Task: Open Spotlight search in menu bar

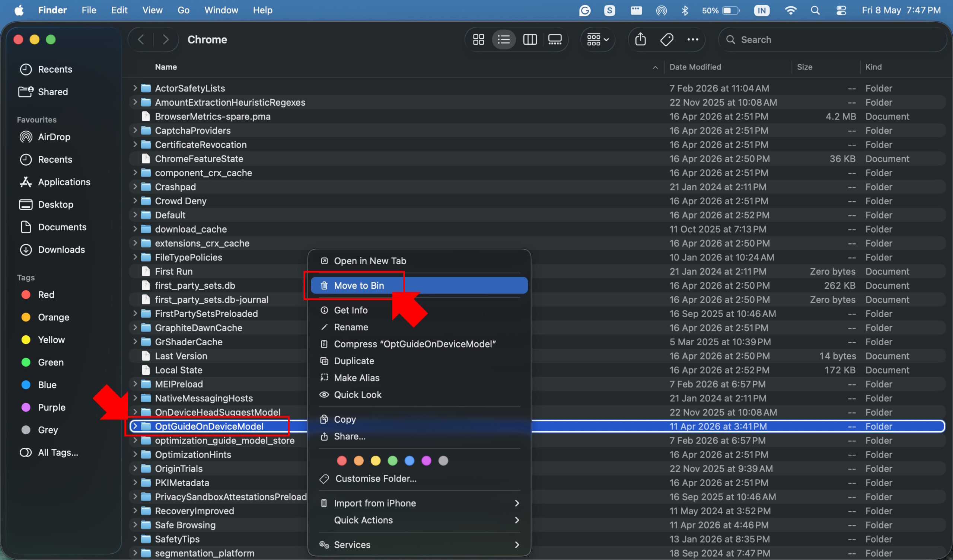Action: point(815,10)
